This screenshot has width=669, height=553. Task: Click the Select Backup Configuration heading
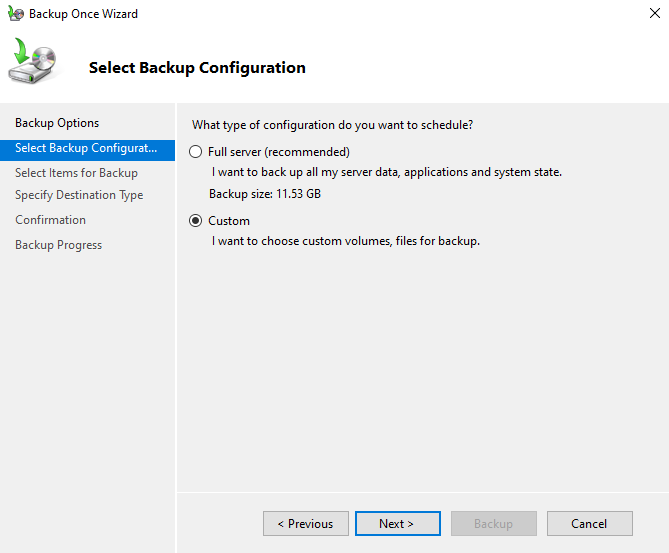197,67
